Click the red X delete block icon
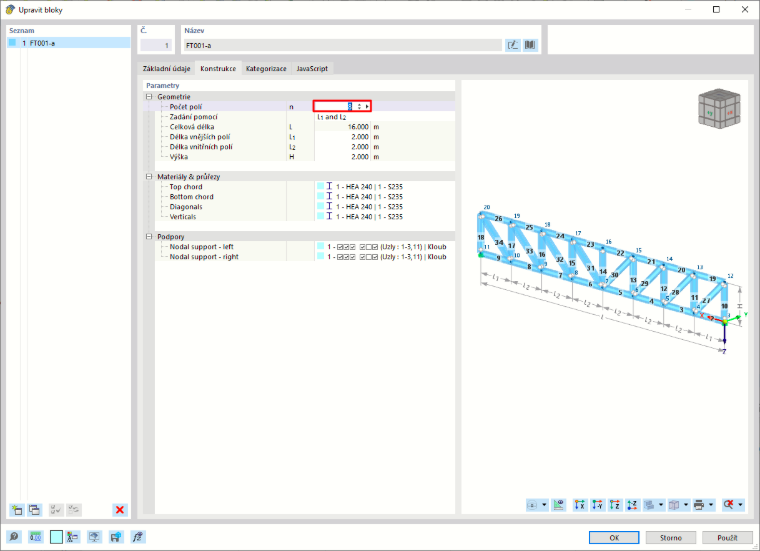Viewport: 760px width, 551px height. pos(120,510)
